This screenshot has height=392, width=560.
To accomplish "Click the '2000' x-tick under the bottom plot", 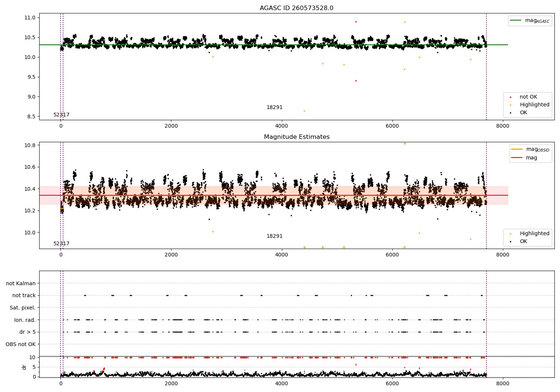I will pyautogui.click(x=171, y=383).
